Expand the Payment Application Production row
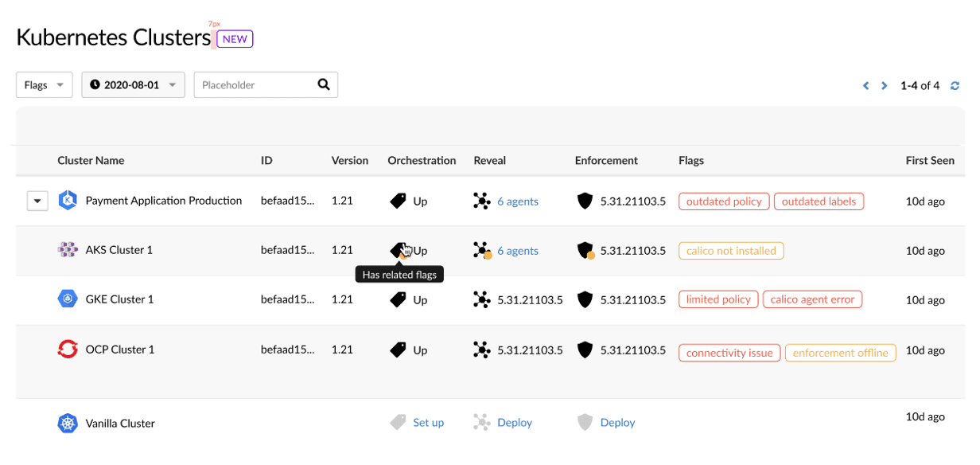980x465 pixels. (x=37, y=201)
